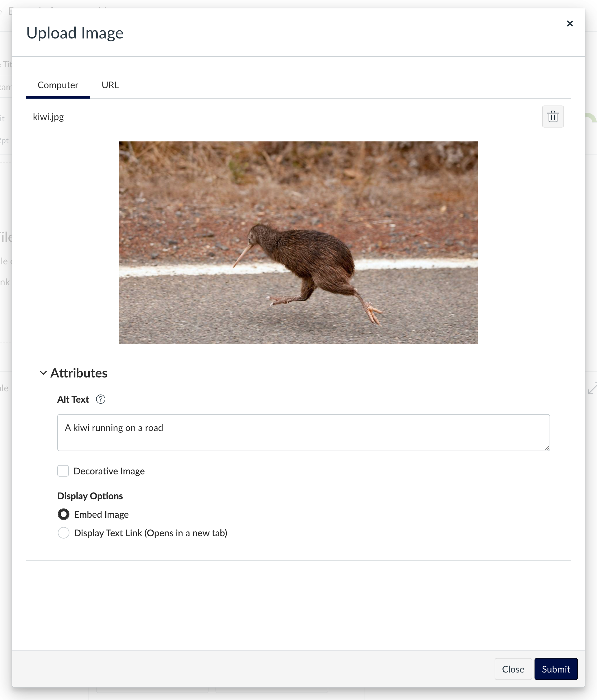597x700 pixels.
Task: Click the Alt Text field resize handle
Action: (547, 448)
